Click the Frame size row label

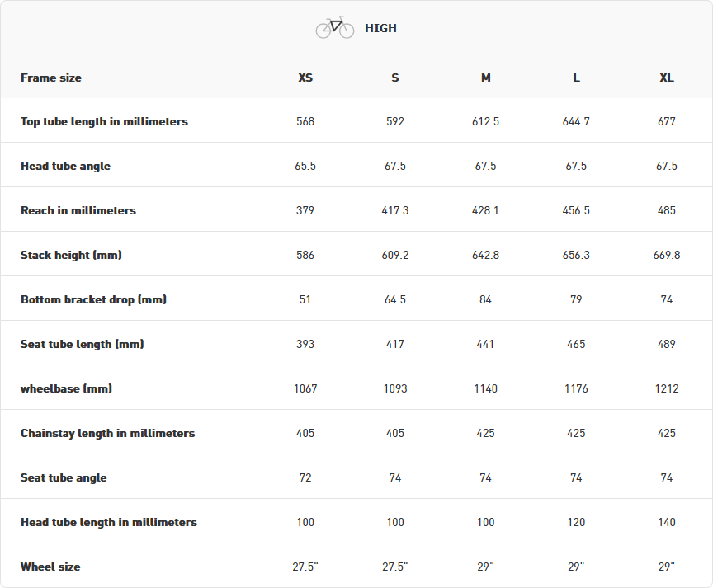[51, 78]
